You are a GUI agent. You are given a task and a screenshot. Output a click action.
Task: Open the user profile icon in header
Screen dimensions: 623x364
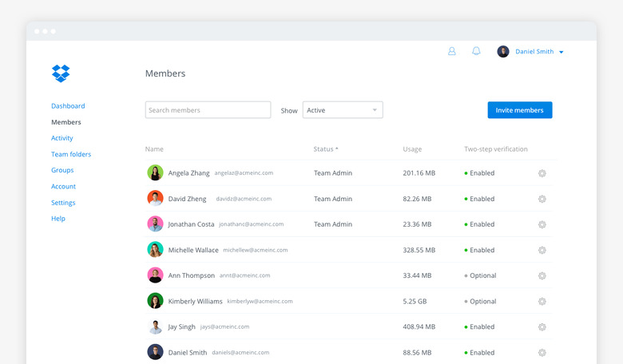452,51
